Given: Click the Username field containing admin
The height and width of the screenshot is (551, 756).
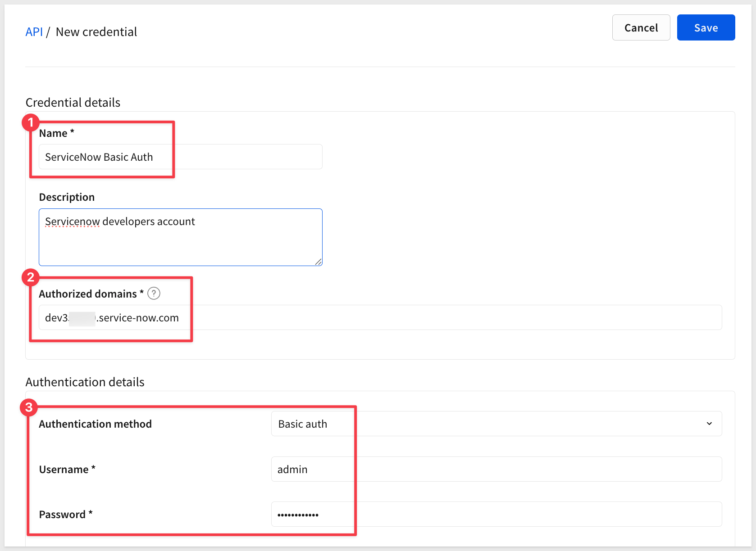Looking at the screenshot, I should point(496,470).
